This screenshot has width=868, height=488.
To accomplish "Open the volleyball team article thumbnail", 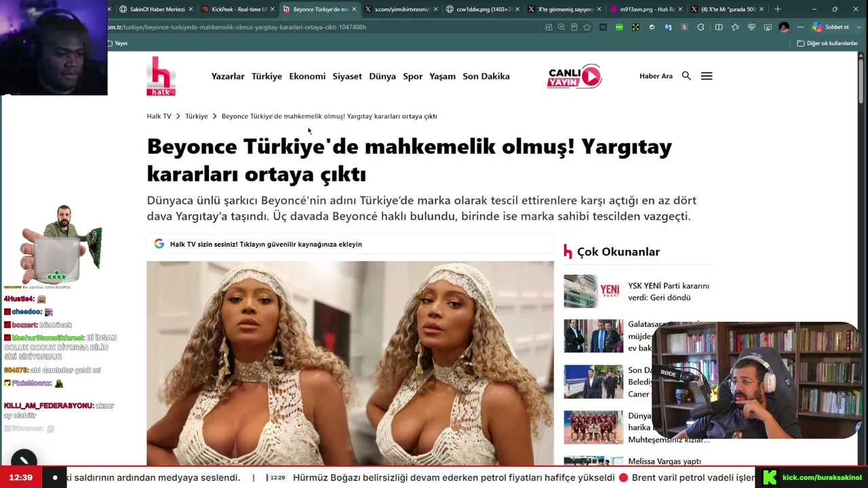I will (593, 427).
